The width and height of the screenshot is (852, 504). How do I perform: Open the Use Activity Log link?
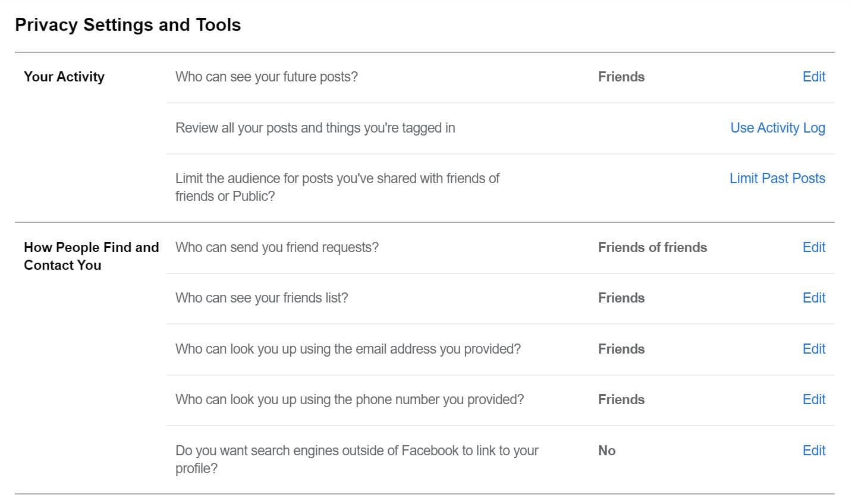click(777, 128)
